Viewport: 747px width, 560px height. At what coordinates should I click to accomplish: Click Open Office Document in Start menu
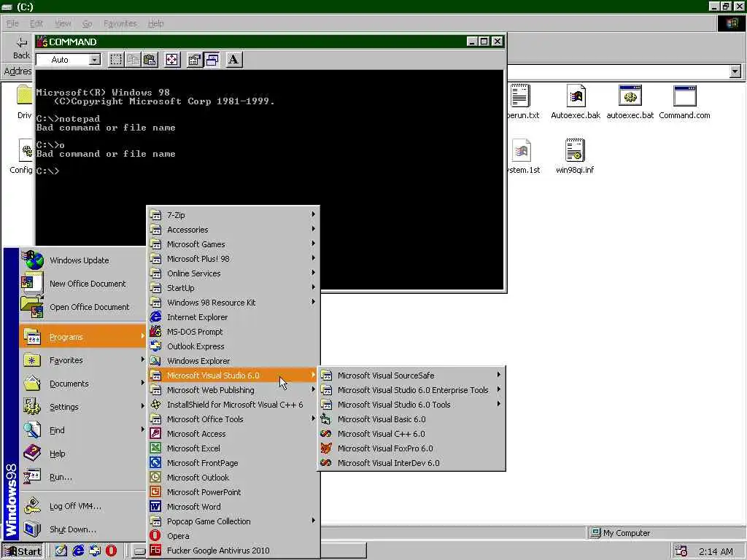point(82,307)
